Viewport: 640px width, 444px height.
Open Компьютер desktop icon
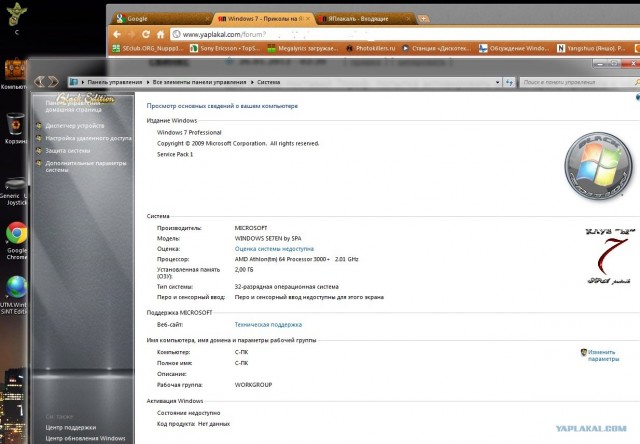pos(15,74)
